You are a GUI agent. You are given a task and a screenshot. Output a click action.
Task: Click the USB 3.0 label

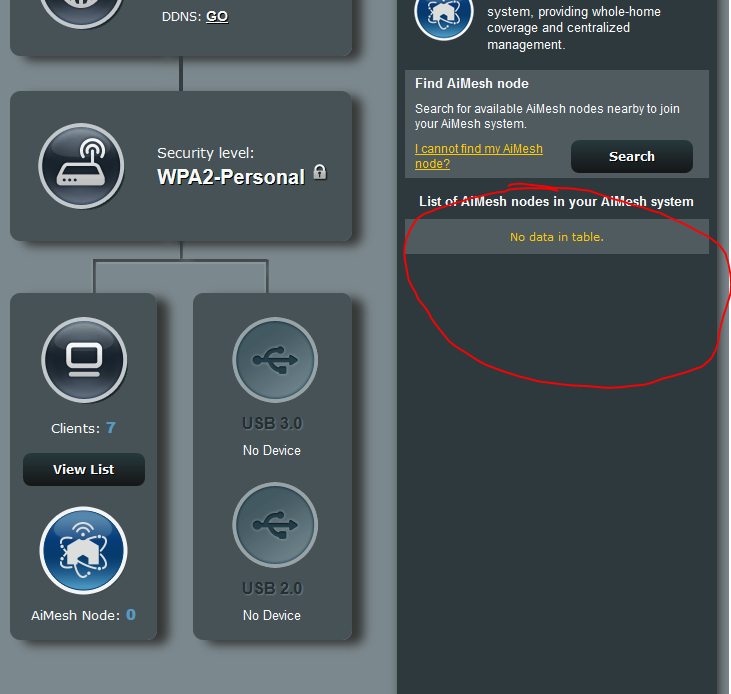point(272,423)
